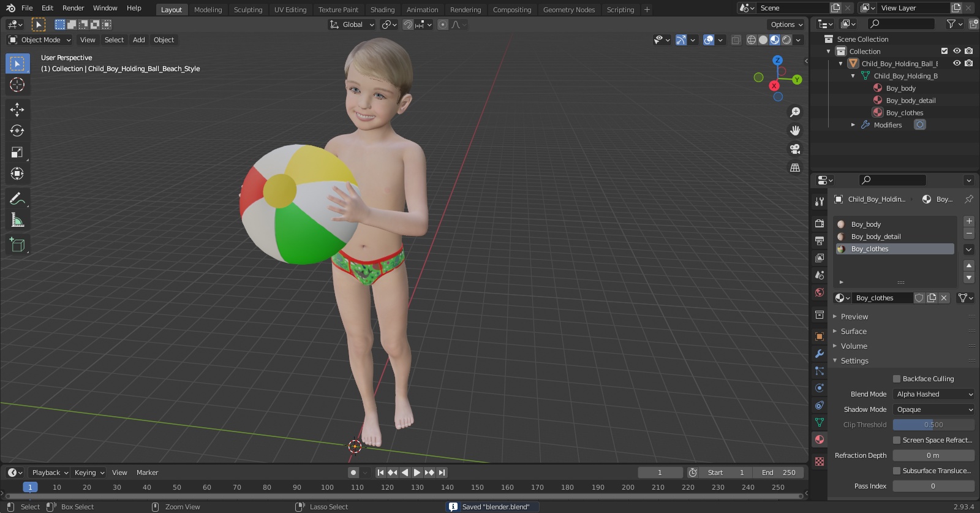Open the Global transform orientation dropdown

pos(352,25)
